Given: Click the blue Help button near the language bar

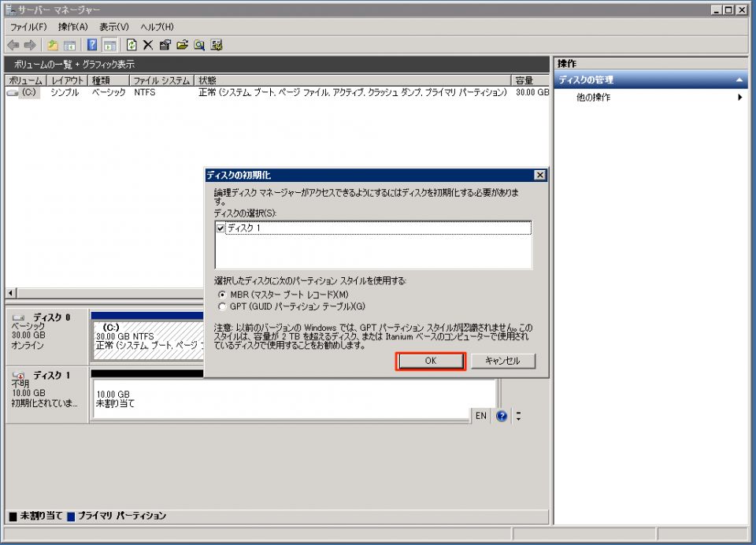Looking at the screenshot, I should pyautogui.click(x=502, y=416).
